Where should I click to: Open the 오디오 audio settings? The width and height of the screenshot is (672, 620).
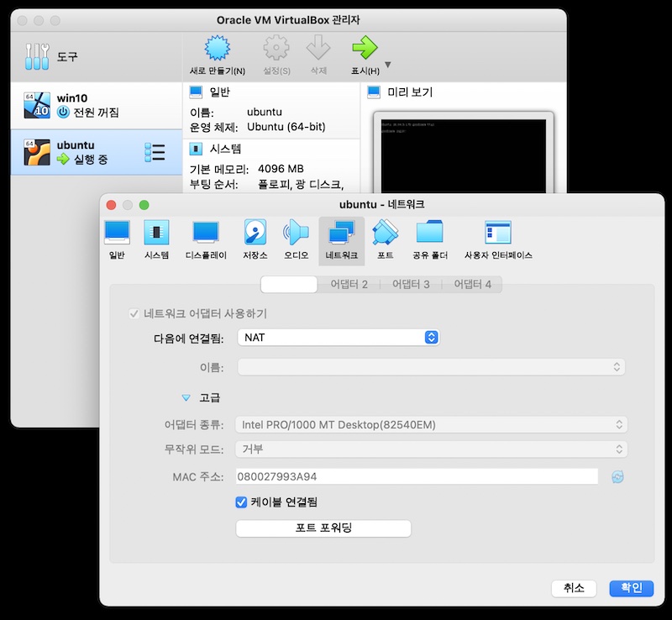click(x=297, y=240)
